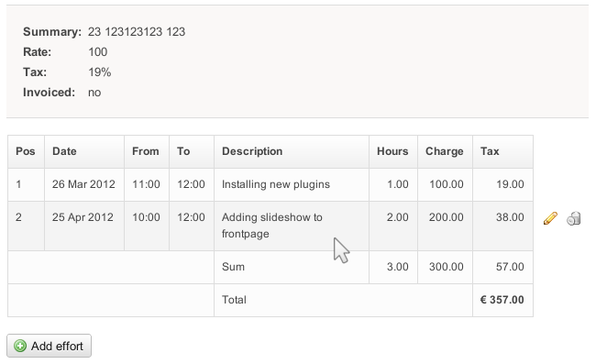Image resolution: width=596 pixels, height=364 pixels.
Task: Click the € 357.00 total amount
Action: point(502,300)
